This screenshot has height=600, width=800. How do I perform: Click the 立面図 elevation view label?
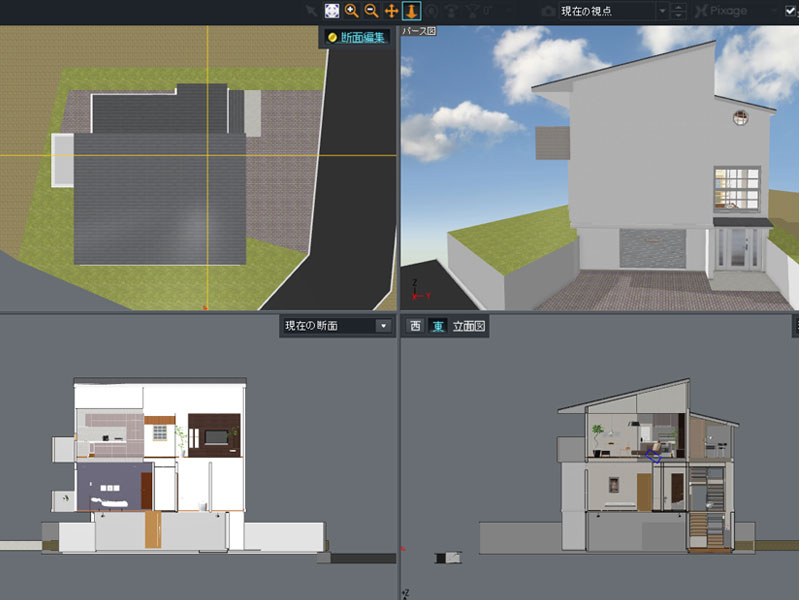468,326
